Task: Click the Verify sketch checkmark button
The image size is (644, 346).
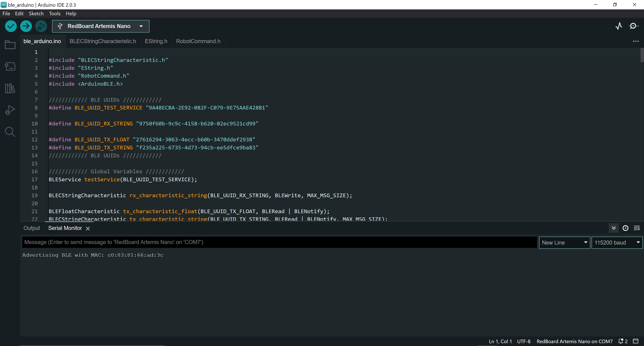Action: 11,26
